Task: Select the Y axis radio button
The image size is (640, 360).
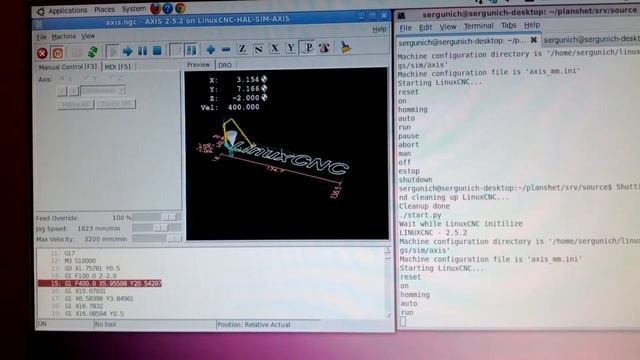Action: tap(90, 78)
